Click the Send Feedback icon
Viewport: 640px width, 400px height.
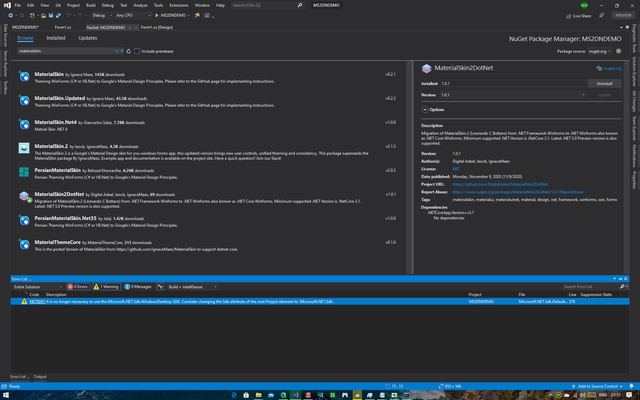tap(601, 16)
